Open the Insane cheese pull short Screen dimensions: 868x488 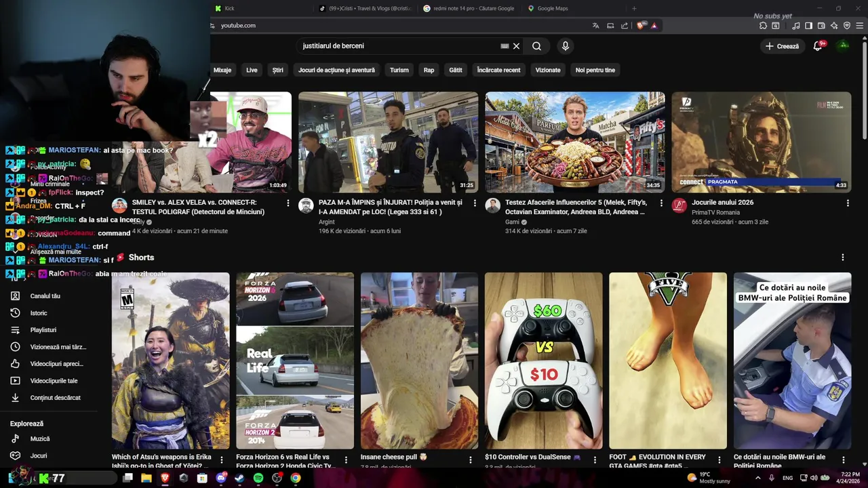[419, 361]
